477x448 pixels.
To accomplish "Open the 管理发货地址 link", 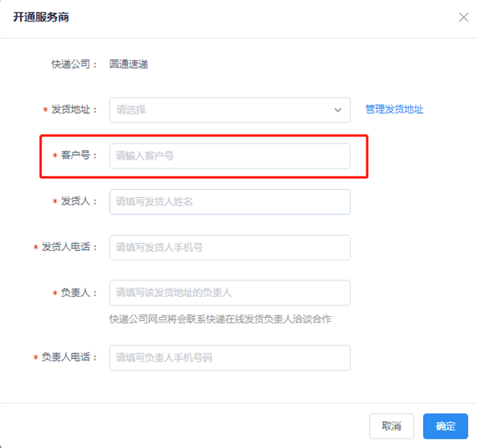I will pyautogui.click(x=394, y=110).
